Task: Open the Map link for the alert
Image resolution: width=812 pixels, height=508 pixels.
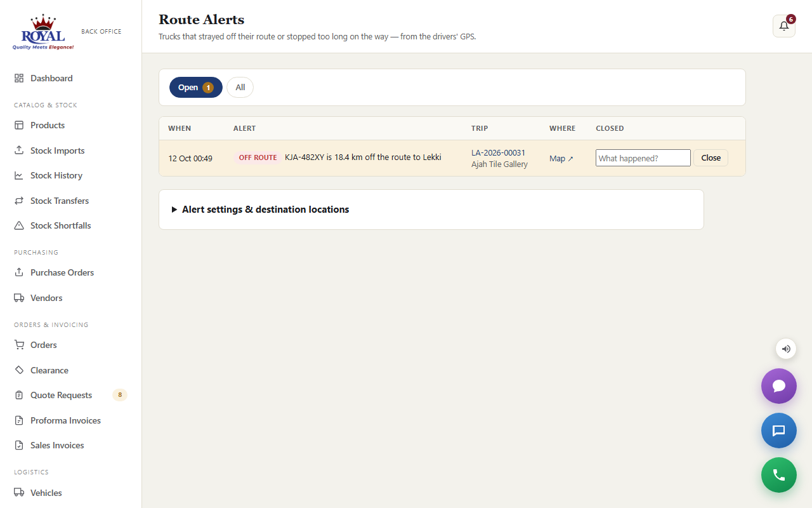Action: [x=561, y=159]
